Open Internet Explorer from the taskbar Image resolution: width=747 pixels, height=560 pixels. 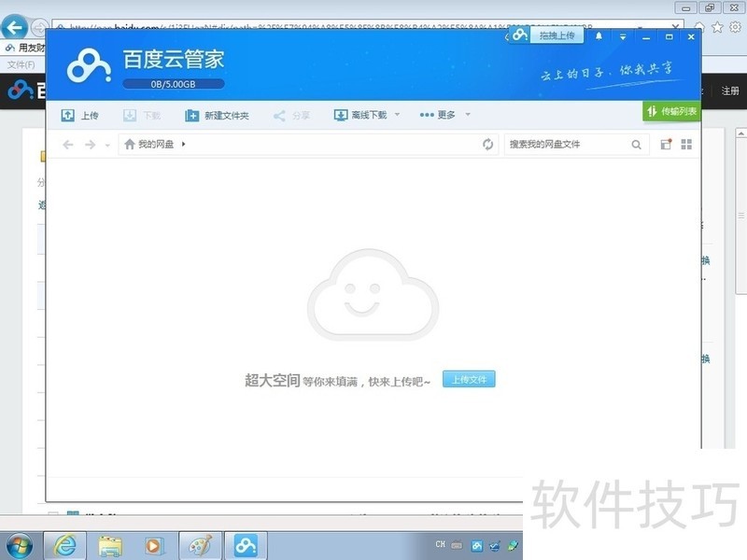pyautogui.click(x=65, y=545)
